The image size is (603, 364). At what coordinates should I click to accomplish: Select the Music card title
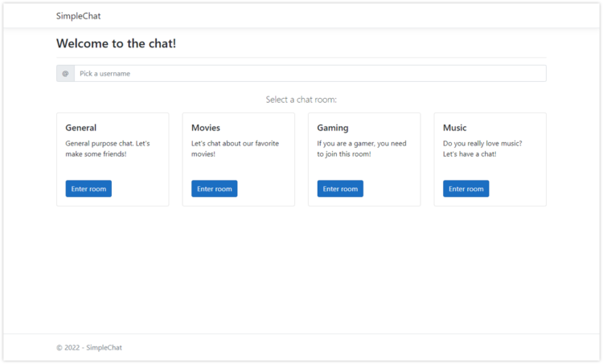point(455,128)
